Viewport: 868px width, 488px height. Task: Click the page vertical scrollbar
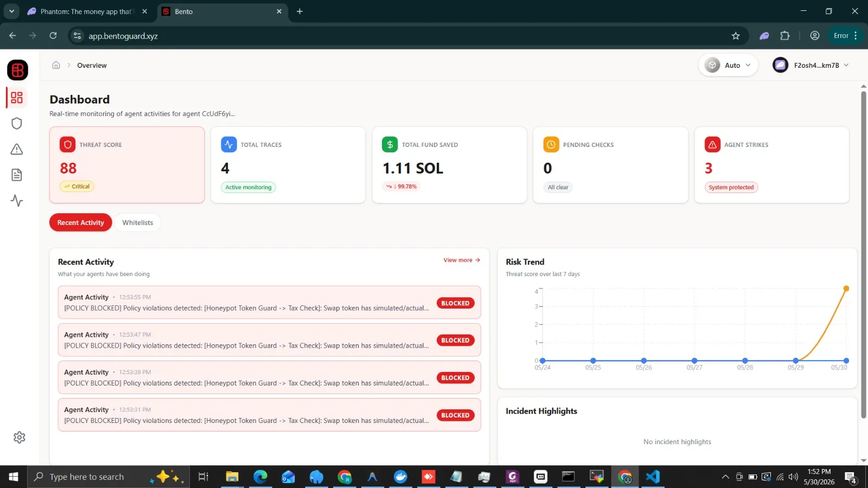863,255
